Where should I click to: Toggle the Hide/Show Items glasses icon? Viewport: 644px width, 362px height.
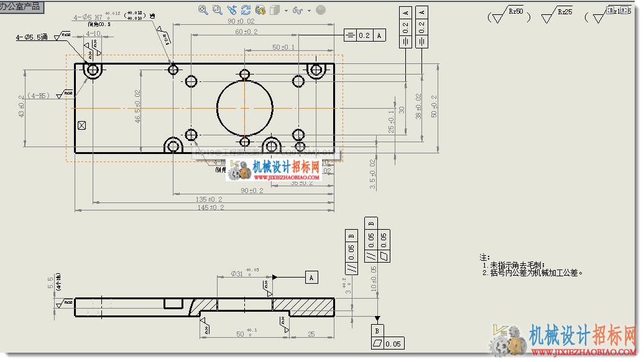point(297,11)
